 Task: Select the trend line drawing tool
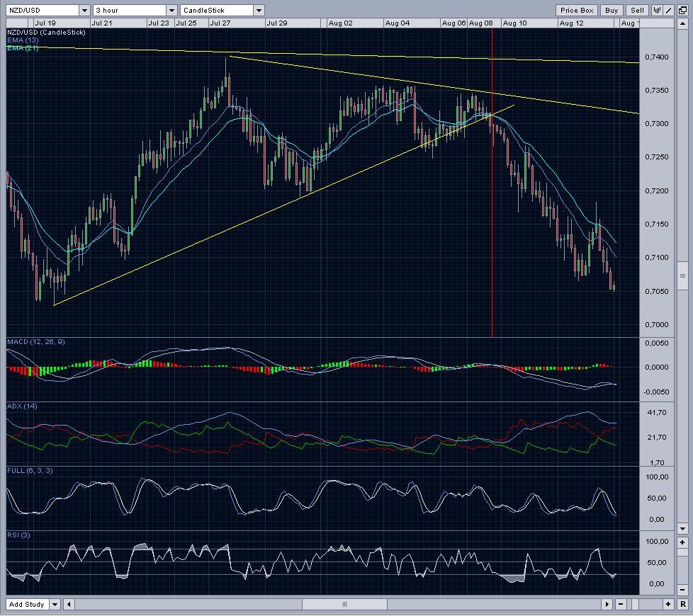coord(669,10)
